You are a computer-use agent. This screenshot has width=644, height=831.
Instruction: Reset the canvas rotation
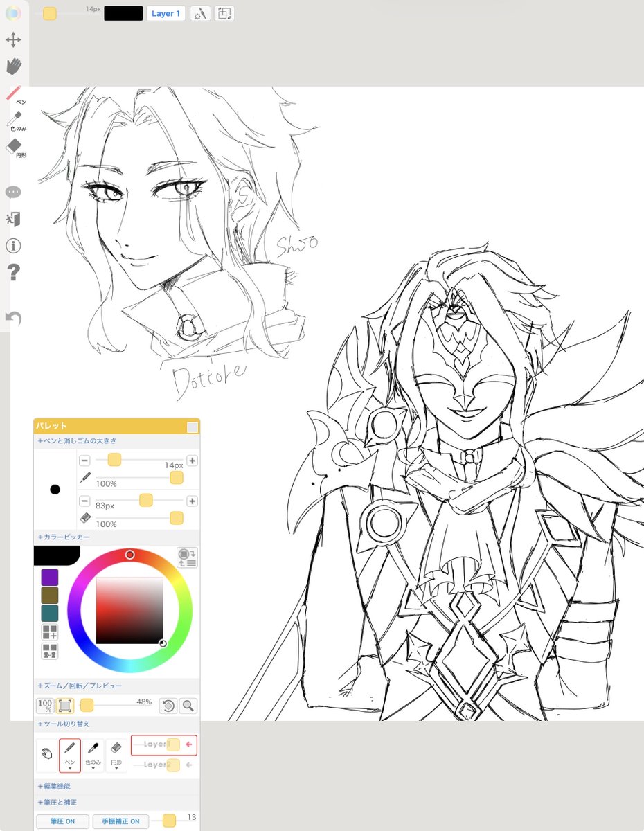click(168, 706)
